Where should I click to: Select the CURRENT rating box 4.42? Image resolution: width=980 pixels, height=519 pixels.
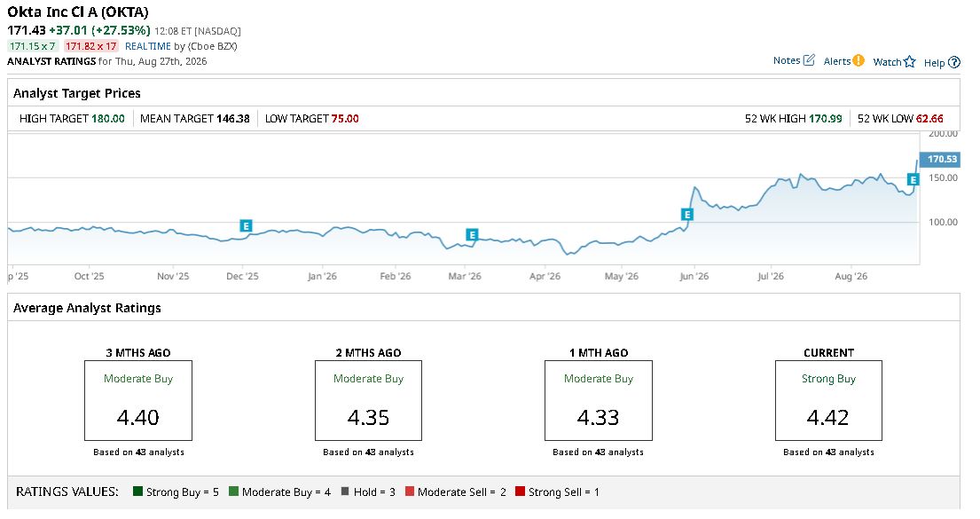point(828,401)
